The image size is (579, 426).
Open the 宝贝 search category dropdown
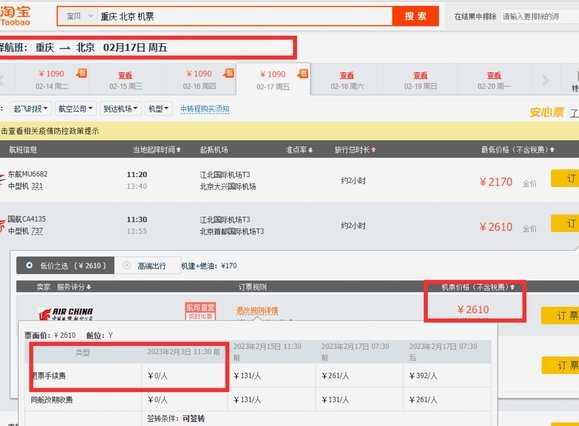coord(79,16)
